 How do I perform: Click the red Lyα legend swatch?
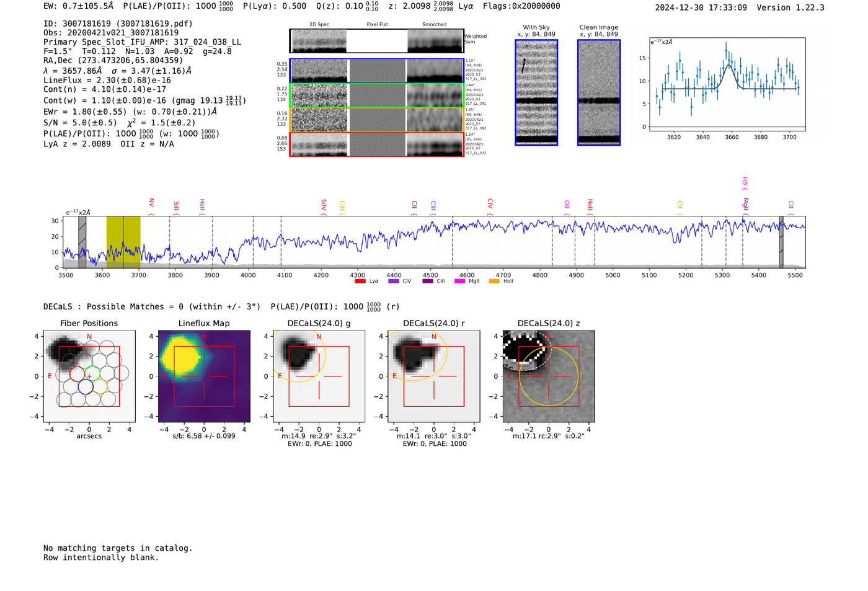click(360, 281)
